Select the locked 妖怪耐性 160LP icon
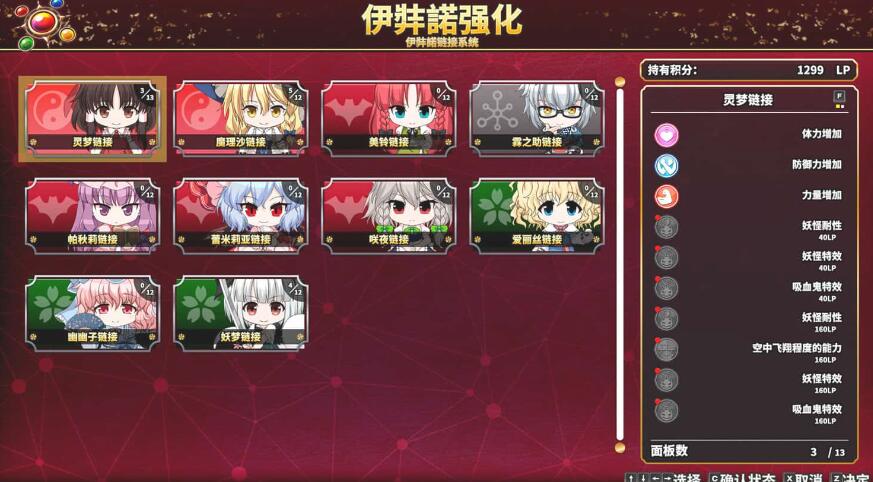Viewport: 873px width, 482px height. coord(666,319)
